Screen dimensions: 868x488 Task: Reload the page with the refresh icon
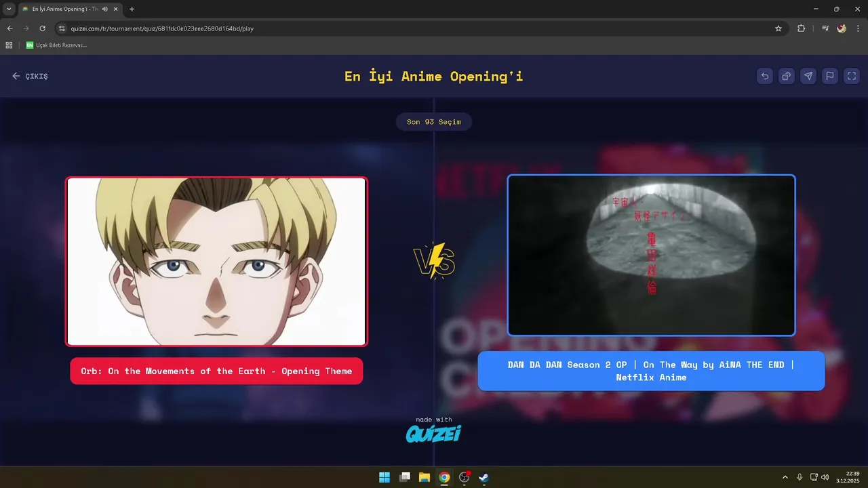(42, 28)
